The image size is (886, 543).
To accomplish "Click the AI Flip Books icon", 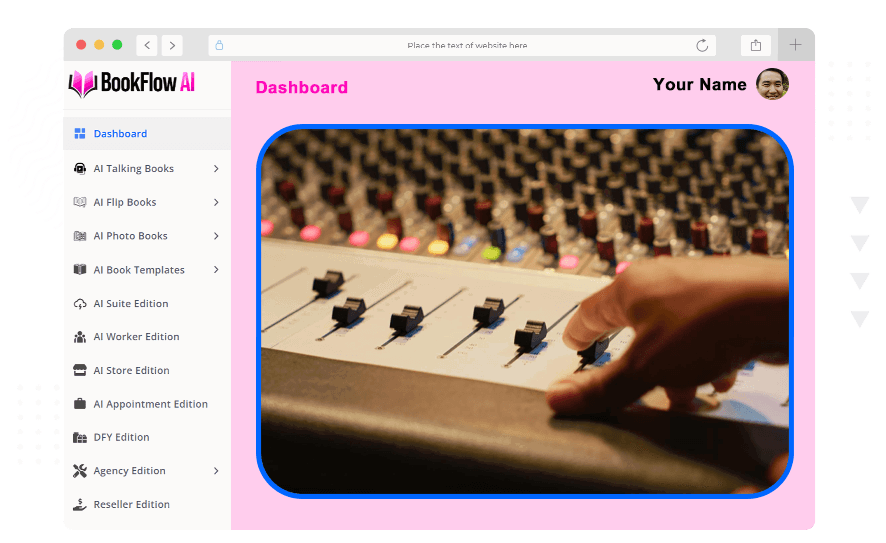I will 80,202.
